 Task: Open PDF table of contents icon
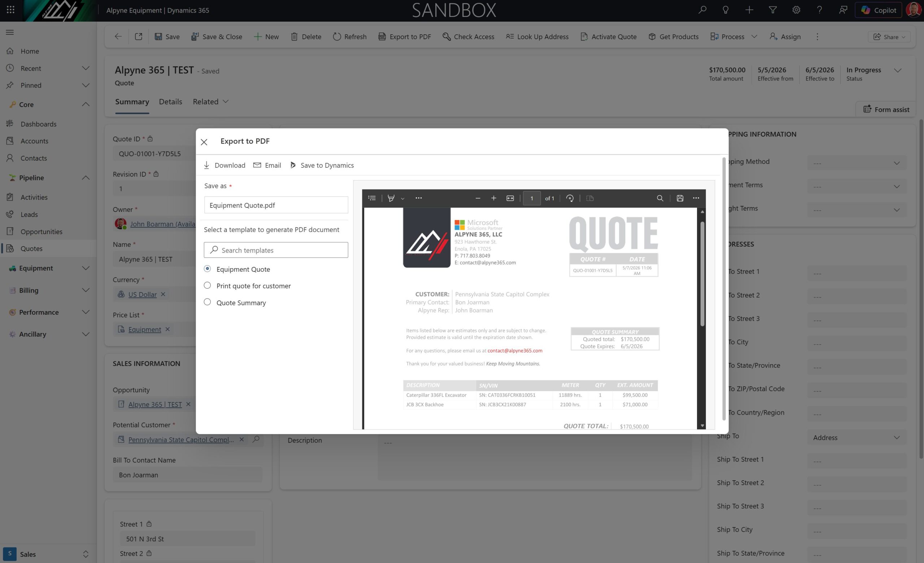click(372, 198)
